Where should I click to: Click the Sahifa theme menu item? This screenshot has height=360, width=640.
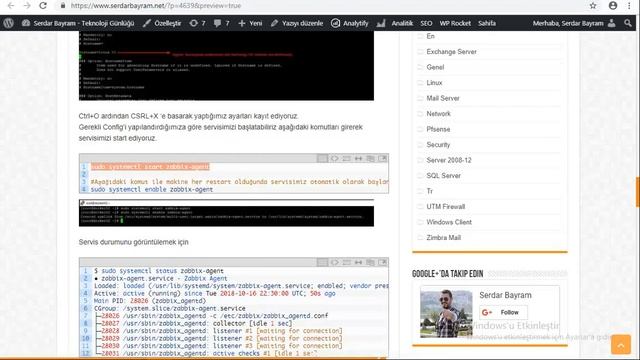pyautogui.click(x=487, y=23)
